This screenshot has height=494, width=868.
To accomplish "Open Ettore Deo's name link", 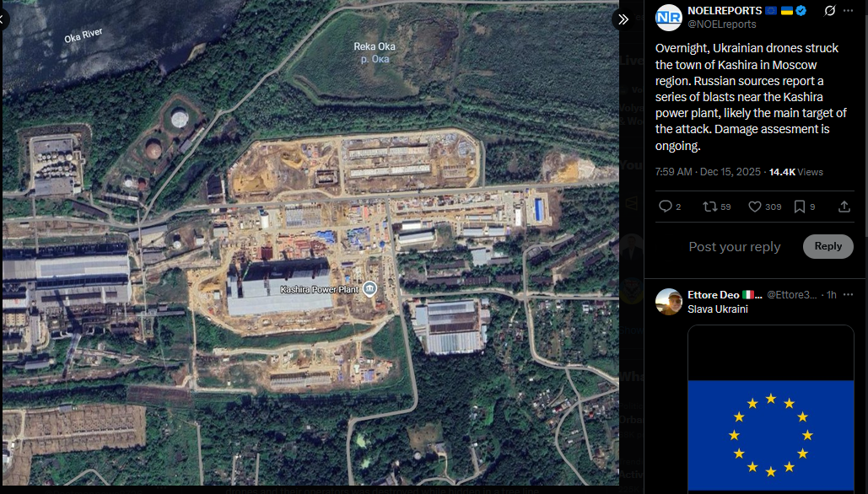I will pyautogui.click(x=725, y=295).
